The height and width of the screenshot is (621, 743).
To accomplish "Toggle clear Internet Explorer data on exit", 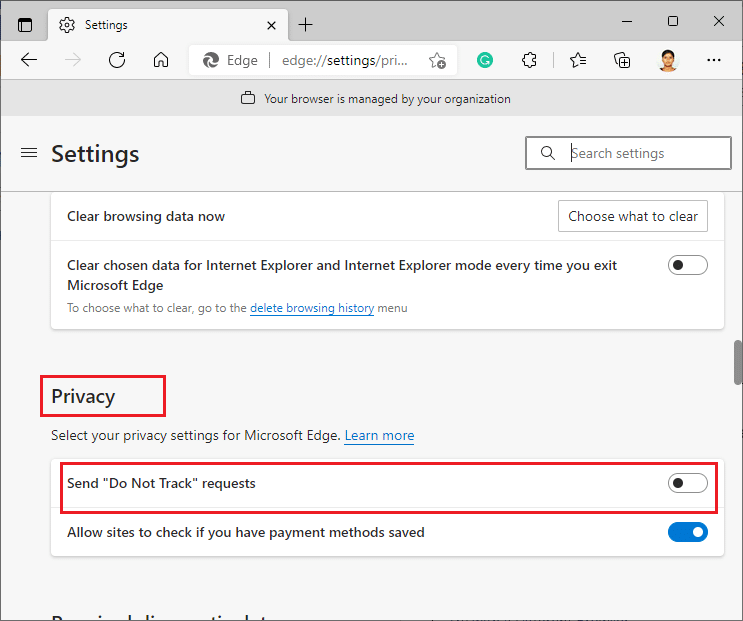I will 688,265.
